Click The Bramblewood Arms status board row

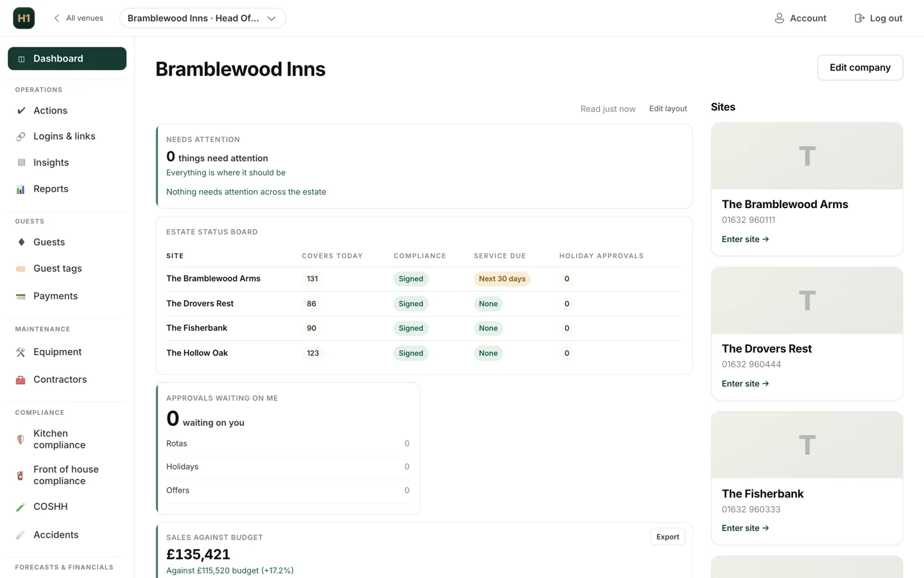(x=424, y=279)
